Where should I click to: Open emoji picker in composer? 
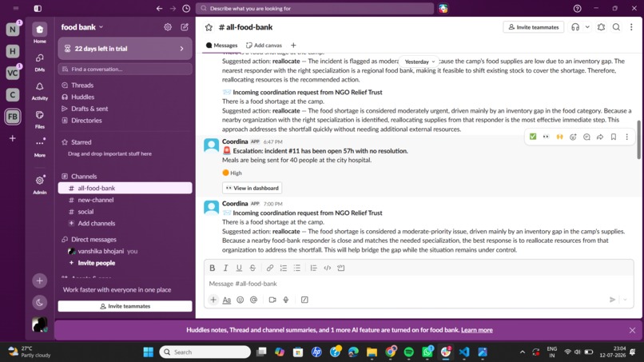[x=241, y=300]
